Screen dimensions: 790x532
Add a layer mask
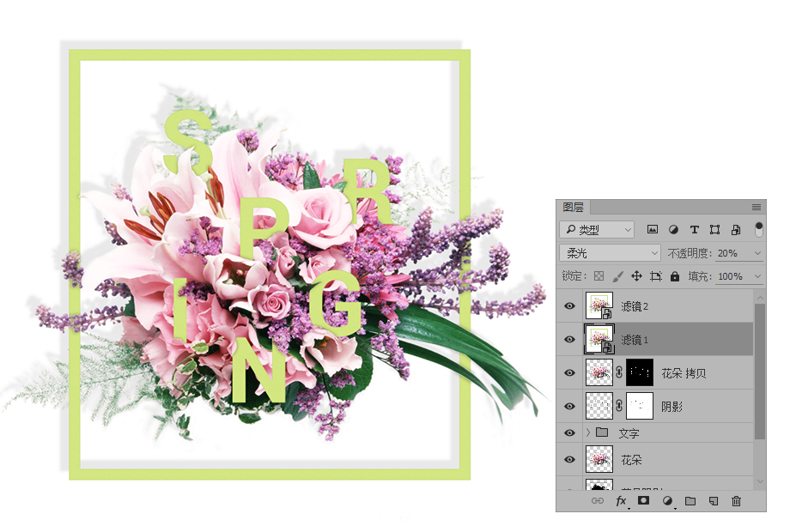pos(643,501)
